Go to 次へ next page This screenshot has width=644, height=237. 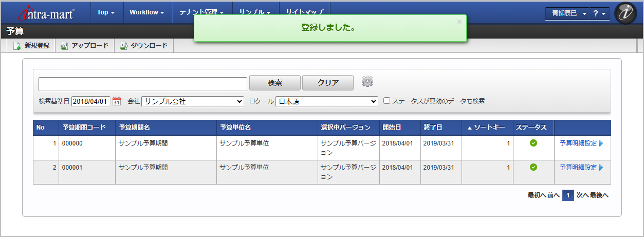582,195
